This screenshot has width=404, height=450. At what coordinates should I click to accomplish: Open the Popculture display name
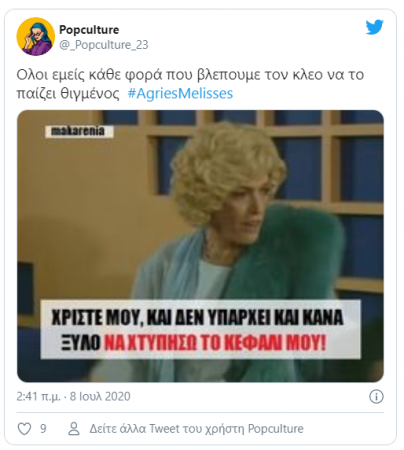[x=89, y=30]
